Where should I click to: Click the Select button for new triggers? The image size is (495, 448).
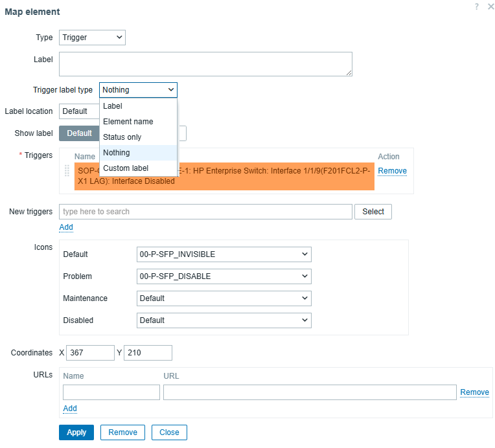click(x=373, y=212)
